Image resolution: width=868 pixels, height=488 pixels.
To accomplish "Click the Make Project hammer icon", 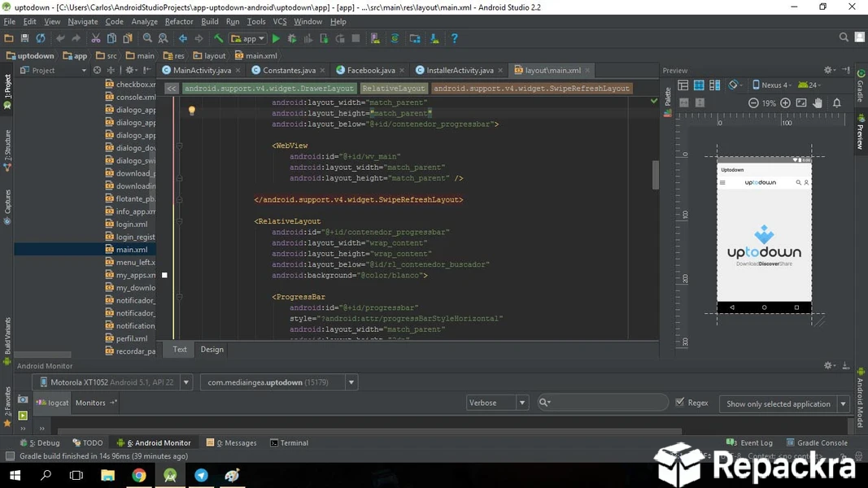I will (x=219, y=38).
